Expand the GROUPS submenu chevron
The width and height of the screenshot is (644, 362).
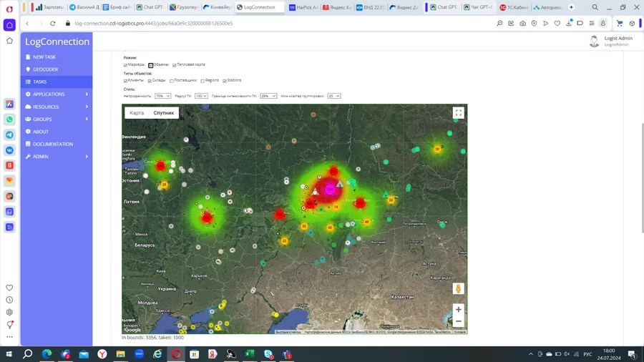click(x=87, y=119)
